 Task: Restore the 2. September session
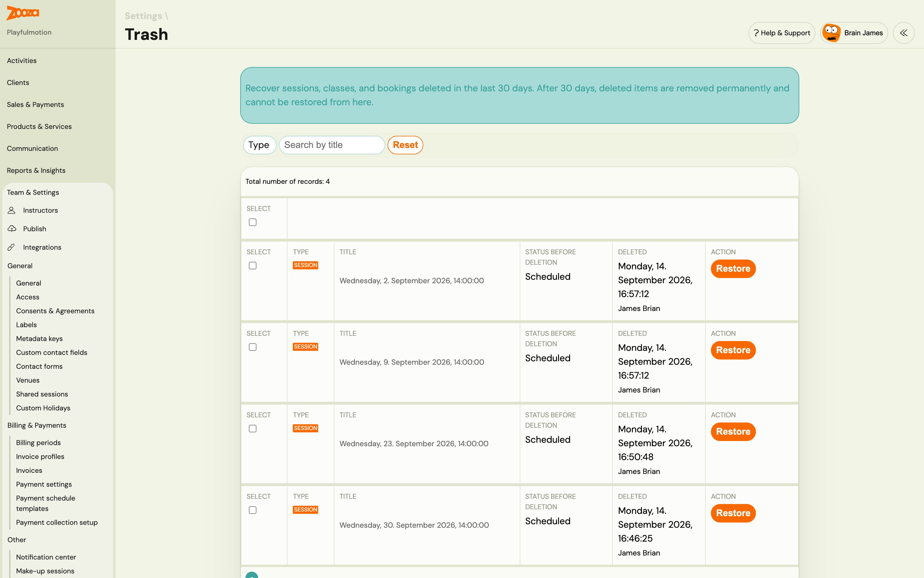tap(733, 268)
